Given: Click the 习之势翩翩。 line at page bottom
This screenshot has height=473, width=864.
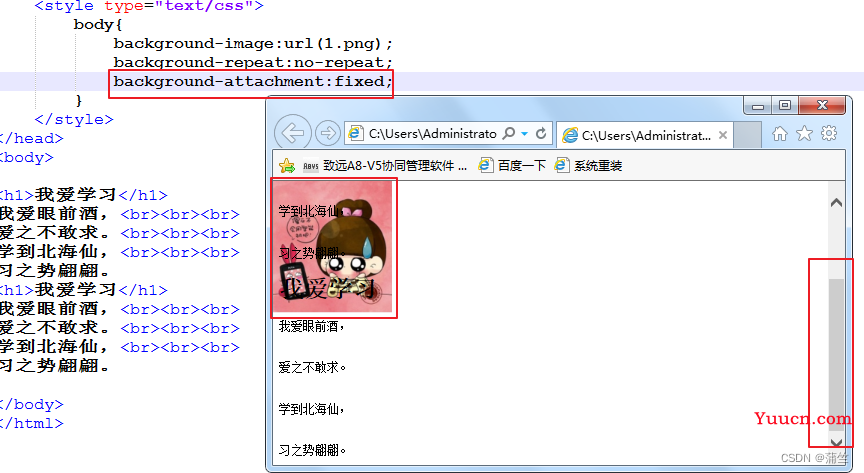Looking at the screenshot, I should [312, 450].
